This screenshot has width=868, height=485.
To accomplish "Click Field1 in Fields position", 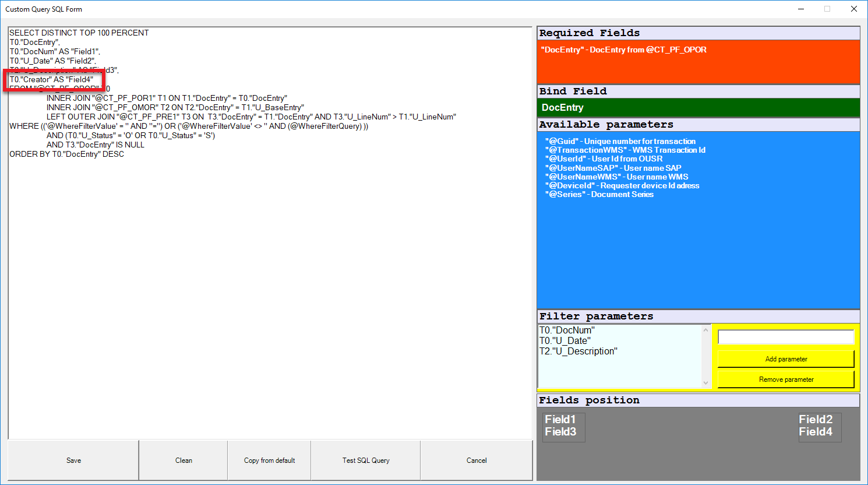I will (x=560, y=420).
